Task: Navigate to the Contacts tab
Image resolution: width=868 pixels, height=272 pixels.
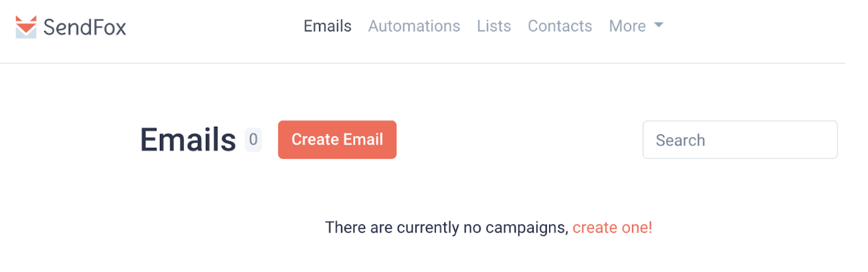Action: tap(560, 26)
